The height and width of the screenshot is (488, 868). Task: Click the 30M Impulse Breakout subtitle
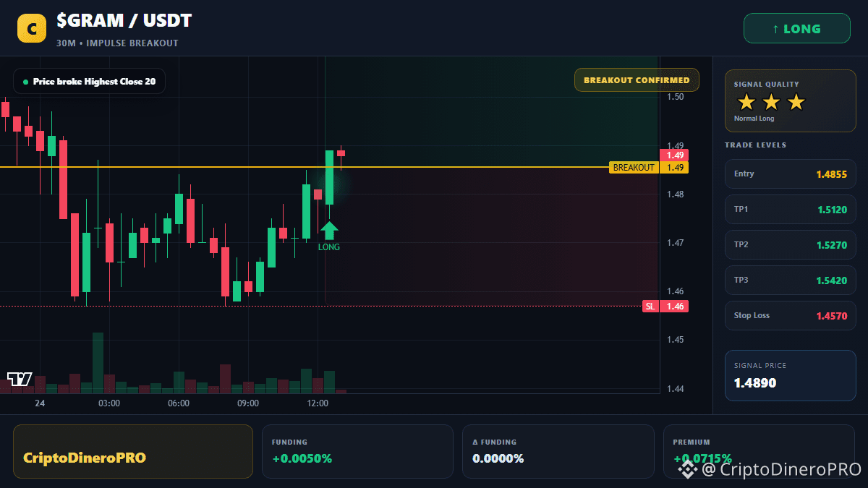[117, 43]
